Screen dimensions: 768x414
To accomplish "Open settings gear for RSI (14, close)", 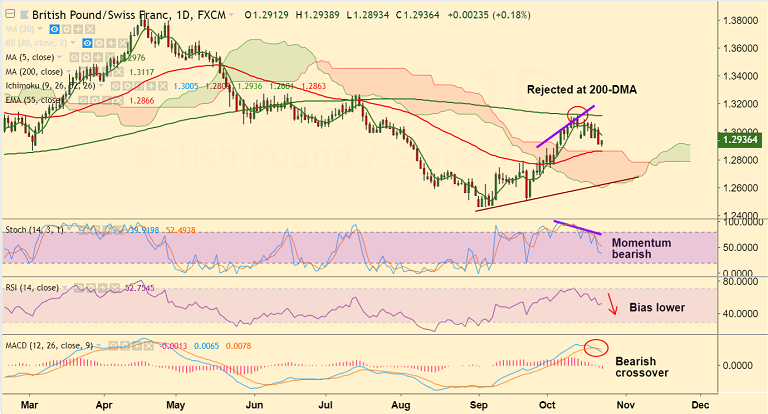I will (91, 288).
